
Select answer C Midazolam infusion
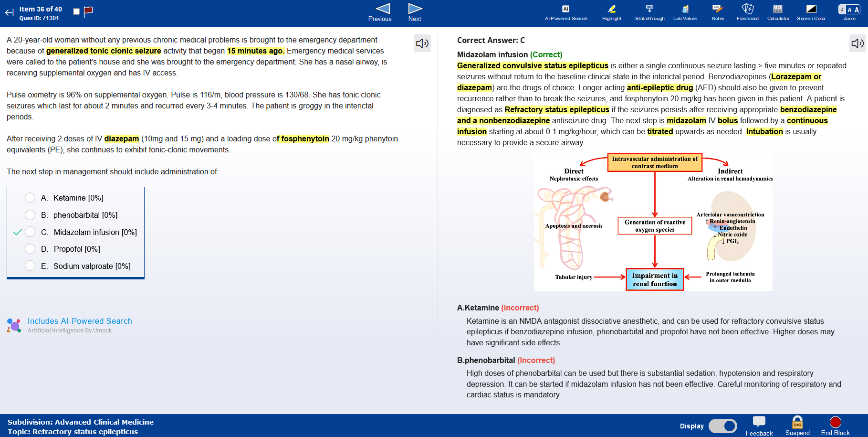point(30,232)
